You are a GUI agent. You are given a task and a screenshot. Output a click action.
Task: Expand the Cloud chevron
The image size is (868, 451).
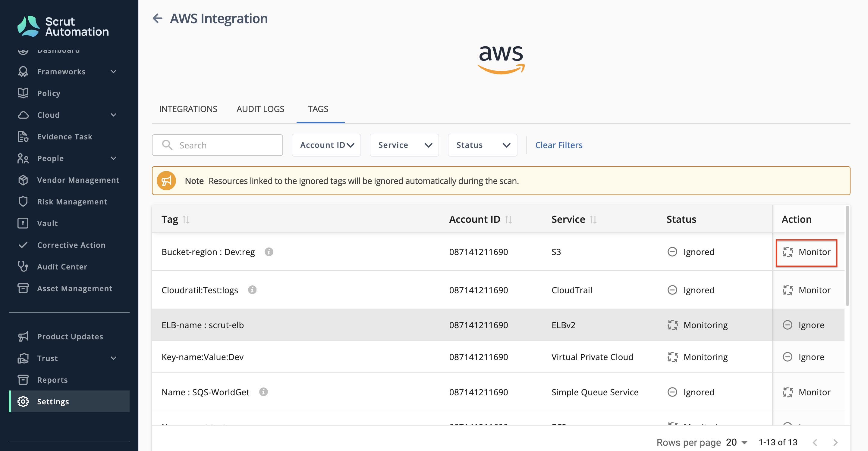coord(114,115)
